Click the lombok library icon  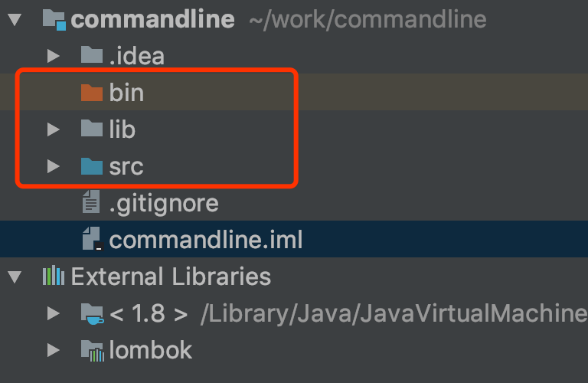point(91,351)
